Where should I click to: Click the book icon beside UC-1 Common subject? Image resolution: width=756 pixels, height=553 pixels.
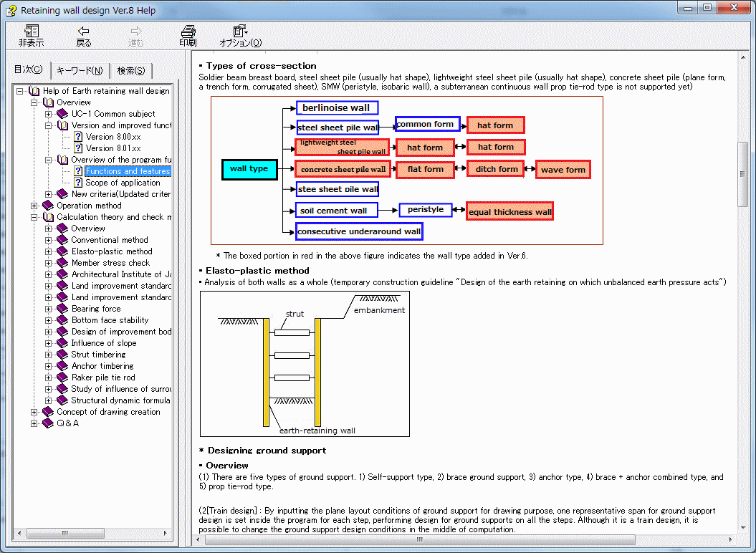click(62, 114)
